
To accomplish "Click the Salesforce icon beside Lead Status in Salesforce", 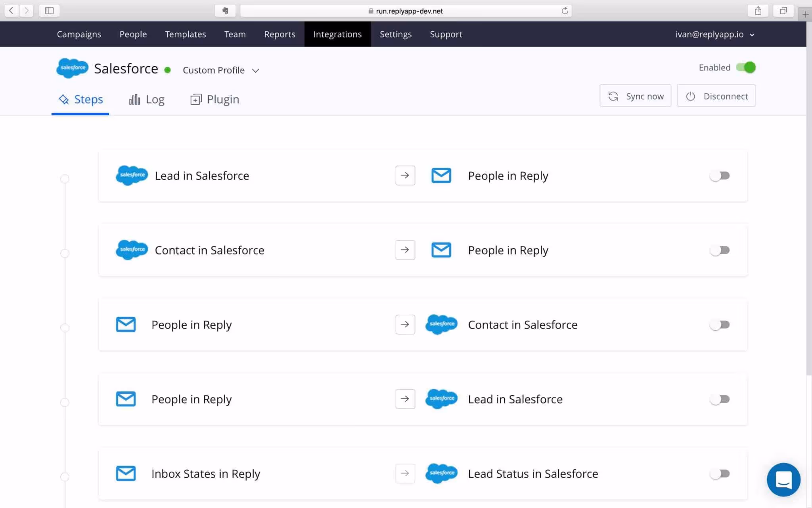I will click(x=441, y=473).
